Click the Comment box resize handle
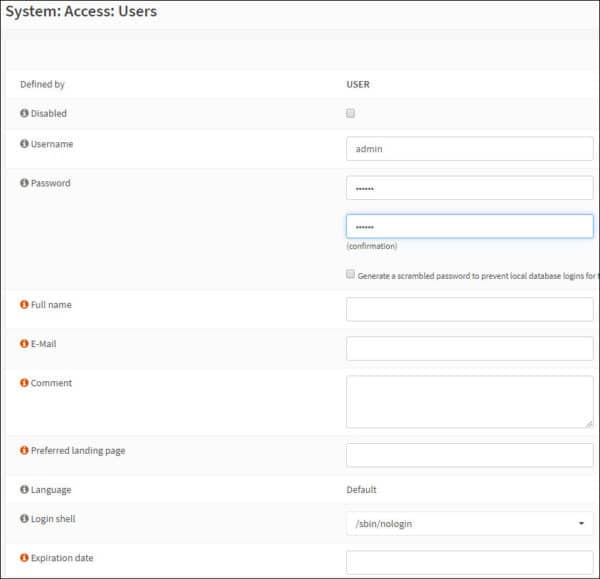The width and height of the screenshot is (600, 579). click(x=589, y=424)
